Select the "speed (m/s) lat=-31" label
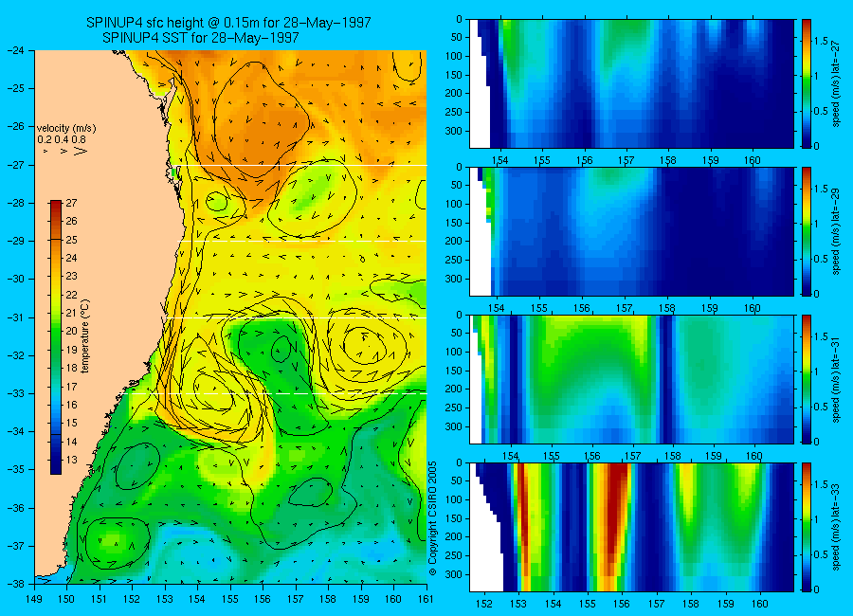This screenshot has height=616, width=853. point(837,379)
